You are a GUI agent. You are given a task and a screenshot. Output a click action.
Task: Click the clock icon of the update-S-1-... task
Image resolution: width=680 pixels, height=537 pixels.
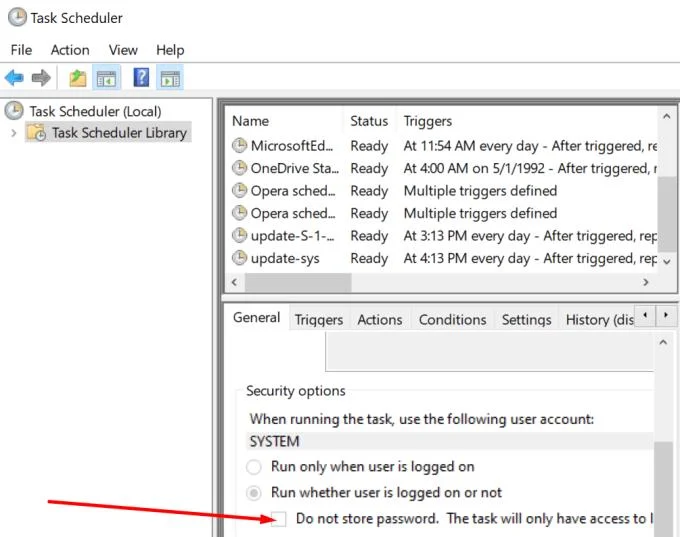(239, 236)
